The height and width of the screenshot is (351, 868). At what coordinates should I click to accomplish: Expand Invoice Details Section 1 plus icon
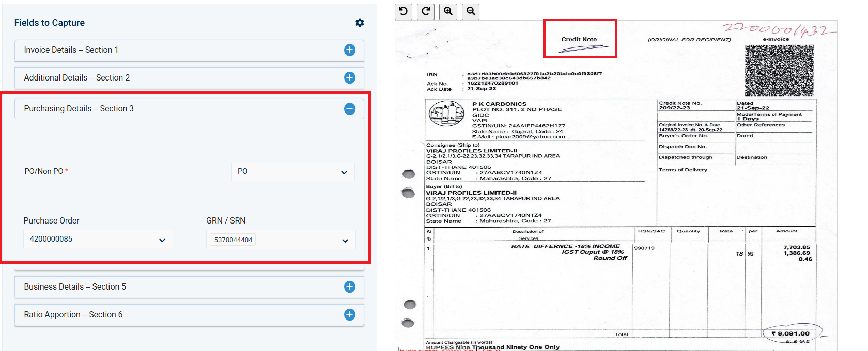350,50
